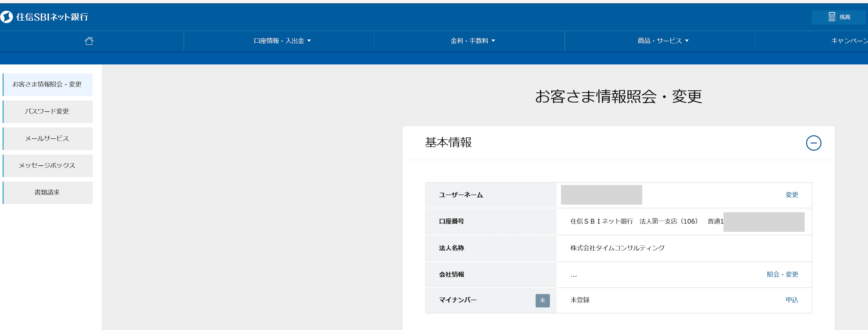Go to the home page icon
The height and width of the screenshot is (330, 868).
(89, 41)
